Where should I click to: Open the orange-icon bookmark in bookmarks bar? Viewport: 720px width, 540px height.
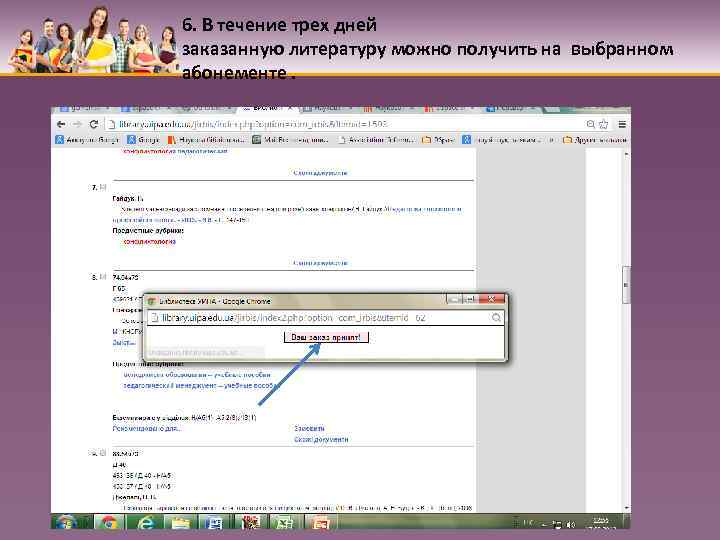(x=206, y=140)
